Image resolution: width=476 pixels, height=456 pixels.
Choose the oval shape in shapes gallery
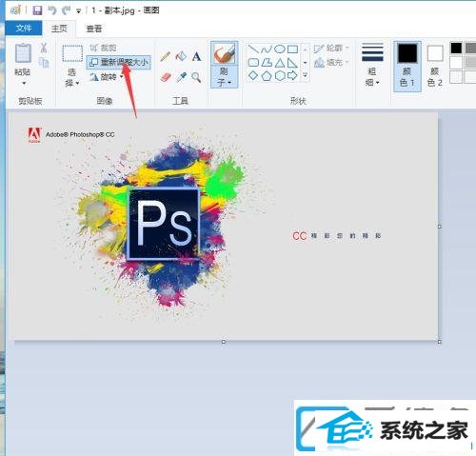[x=279, y=49]
